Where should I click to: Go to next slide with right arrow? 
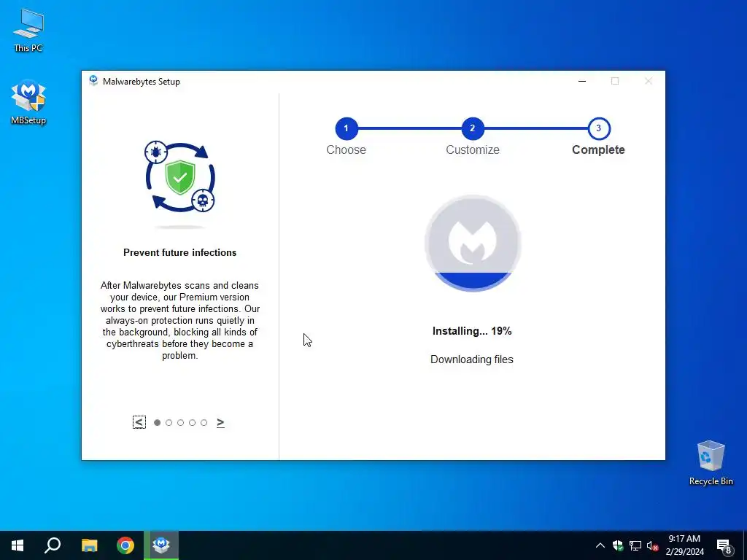[220, 422]
